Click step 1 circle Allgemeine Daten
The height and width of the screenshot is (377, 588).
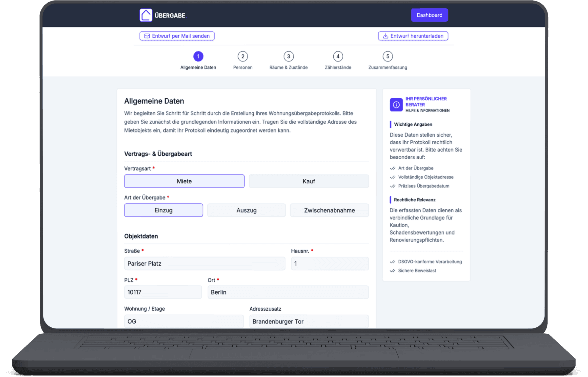pyautogui.click(x=198, y=56)
